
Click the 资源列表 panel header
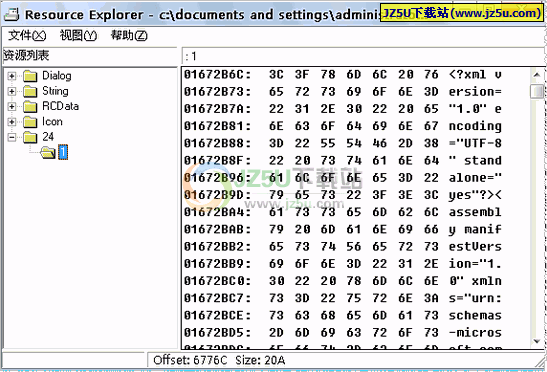pyautogui.click(x=90, y=55)
